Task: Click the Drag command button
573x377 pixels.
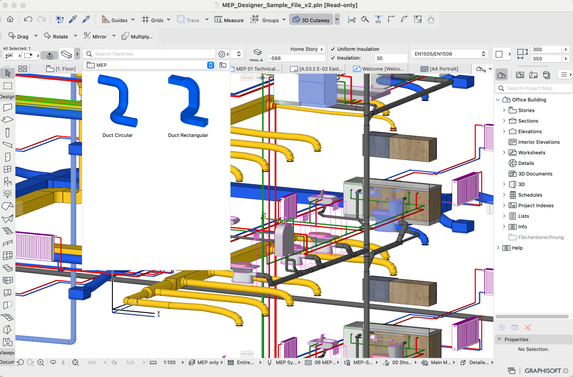Action: [18, 36]
